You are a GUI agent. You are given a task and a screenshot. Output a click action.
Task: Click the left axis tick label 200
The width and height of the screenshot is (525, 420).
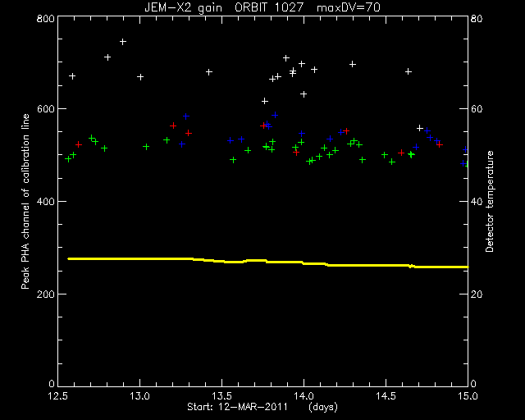(46, 294)
